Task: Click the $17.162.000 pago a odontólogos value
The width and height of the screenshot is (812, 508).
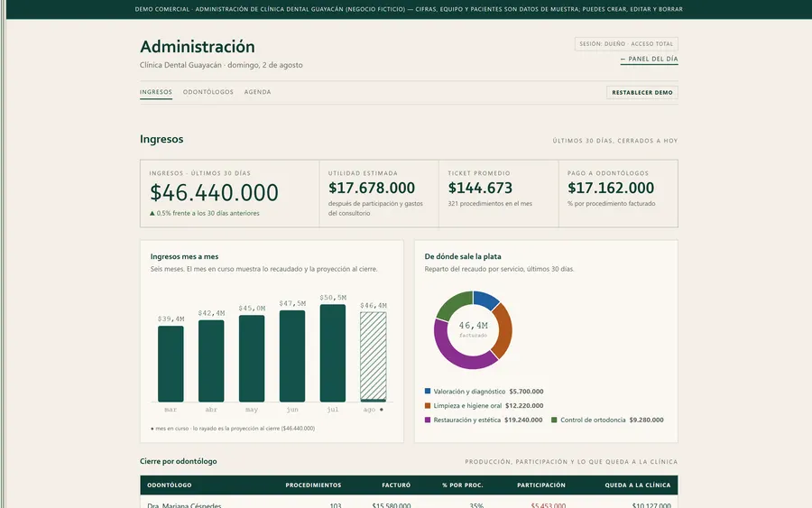Action: point(611,188)
